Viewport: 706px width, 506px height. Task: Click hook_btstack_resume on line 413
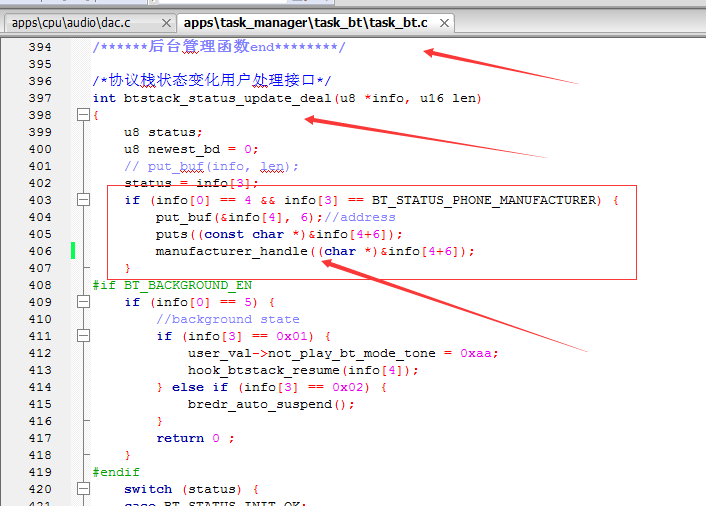(x=263, y=370)
